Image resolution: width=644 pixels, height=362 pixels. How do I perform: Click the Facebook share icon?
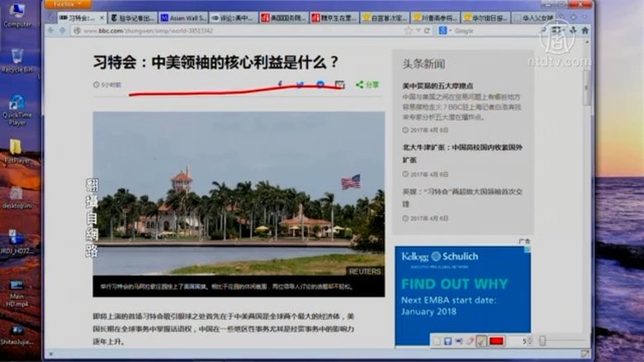click(279, 84)
